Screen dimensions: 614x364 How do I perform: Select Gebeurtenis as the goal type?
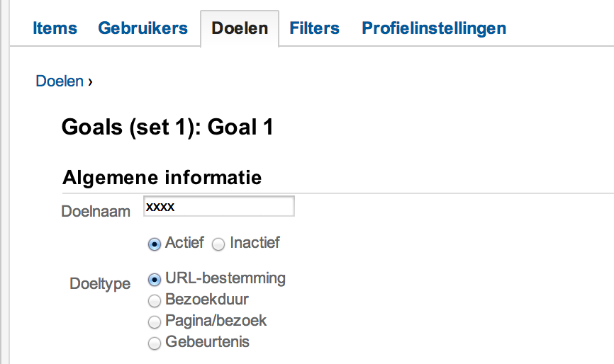pyautogui.click(x=154, y=344)
